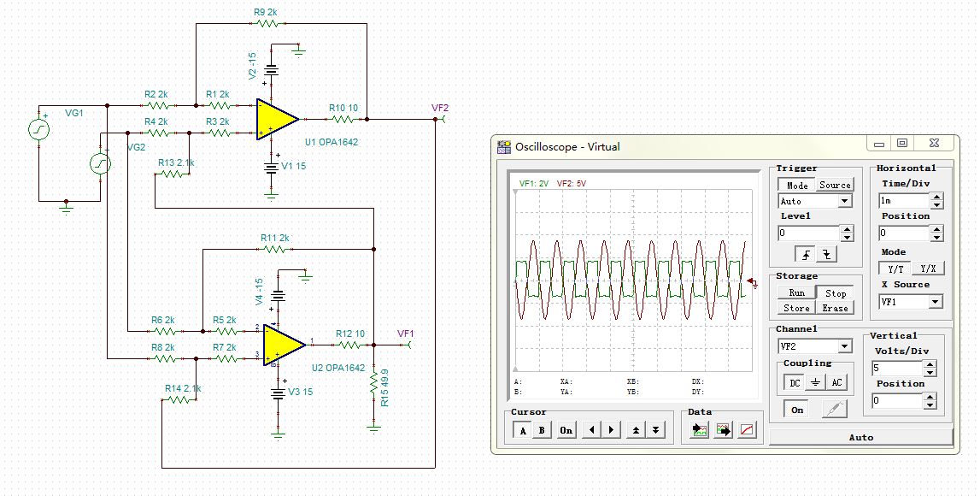The height and width of the screenshot is (496, 980).
Task: Set coupling to AC
Action: coord(836,382)
